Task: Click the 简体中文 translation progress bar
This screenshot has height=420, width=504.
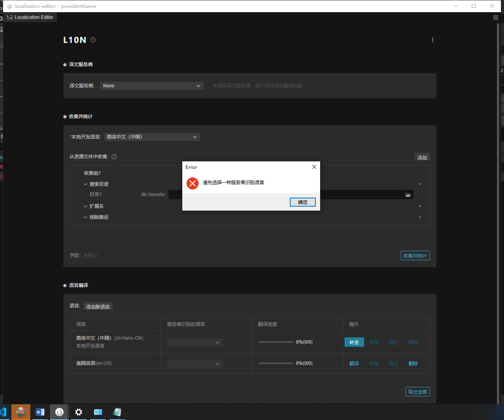Action: pyautogui.click(x=276, y=342)
